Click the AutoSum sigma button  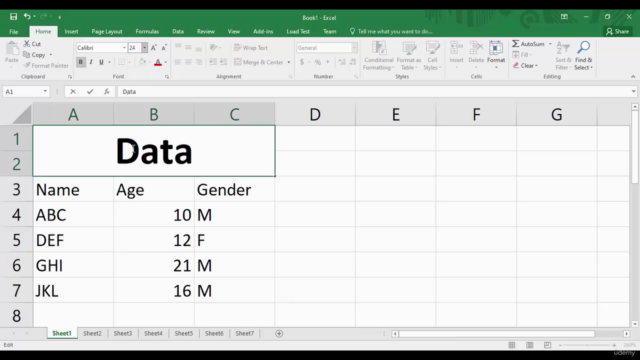528,44
